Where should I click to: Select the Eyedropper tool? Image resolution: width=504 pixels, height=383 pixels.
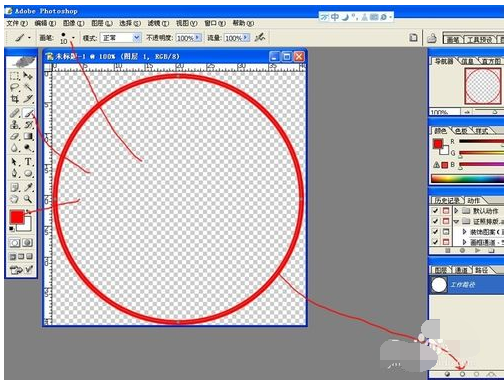point(28,188)
